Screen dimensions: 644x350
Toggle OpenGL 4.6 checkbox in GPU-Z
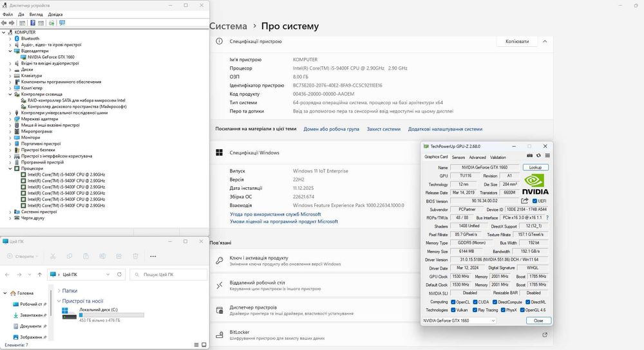tap(522, 310)
